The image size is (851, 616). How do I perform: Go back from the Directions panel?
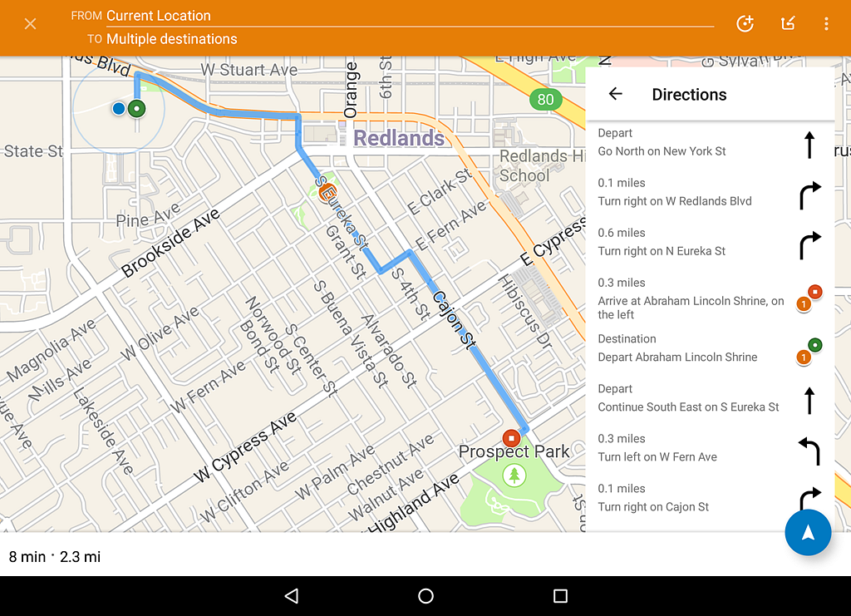[x=616, y=94]
